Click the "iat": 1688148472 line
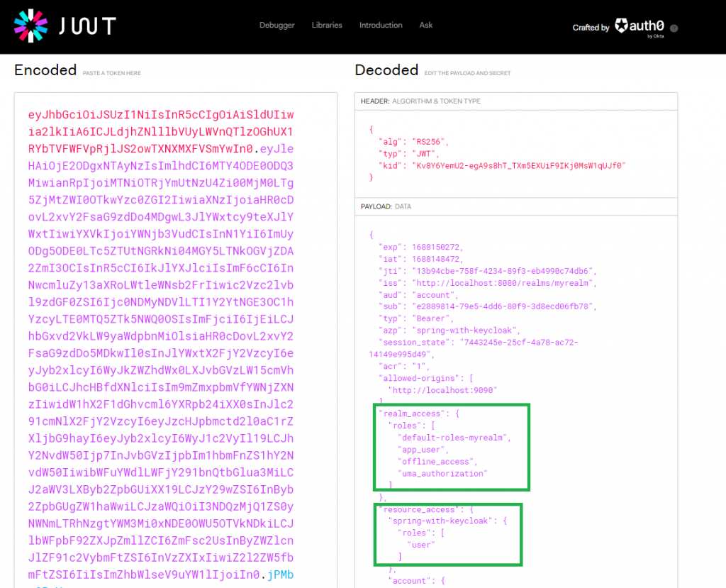The width and height of the screenshot is (726, 588). (420, 259)
